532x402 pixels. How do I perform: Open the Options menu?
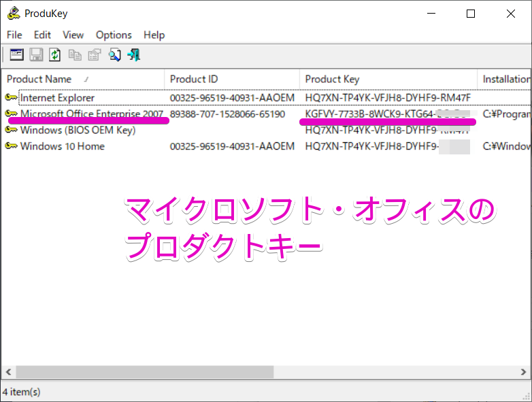tap(114, 35)
